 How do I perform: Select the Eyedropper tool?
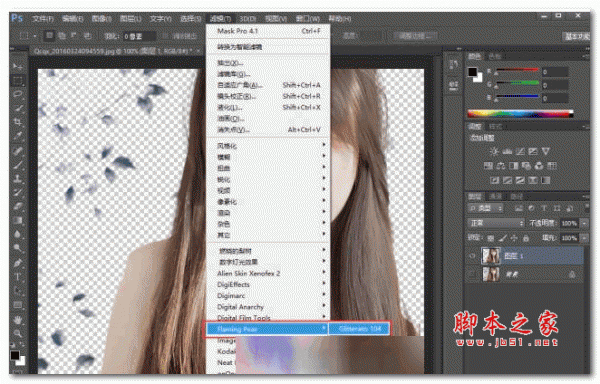click(18, 136)
